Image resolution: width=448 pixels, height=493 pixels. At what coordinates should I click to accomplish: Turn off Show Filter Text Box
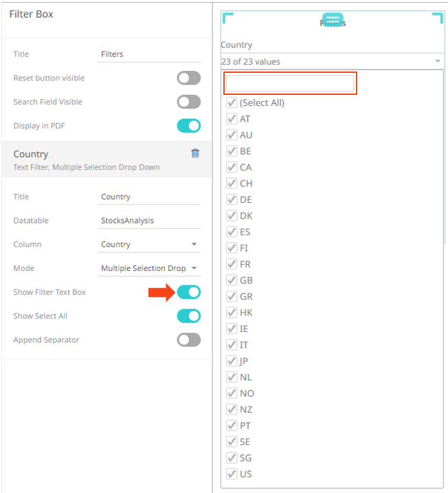(188, 292)
